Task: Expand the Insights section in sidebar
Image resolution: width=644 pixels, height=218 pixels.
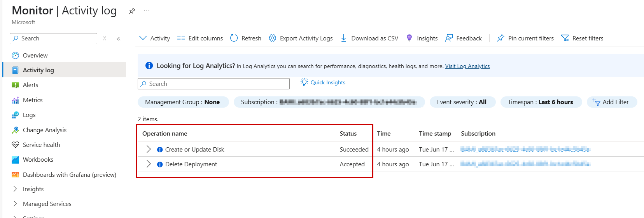Action: 15,189
